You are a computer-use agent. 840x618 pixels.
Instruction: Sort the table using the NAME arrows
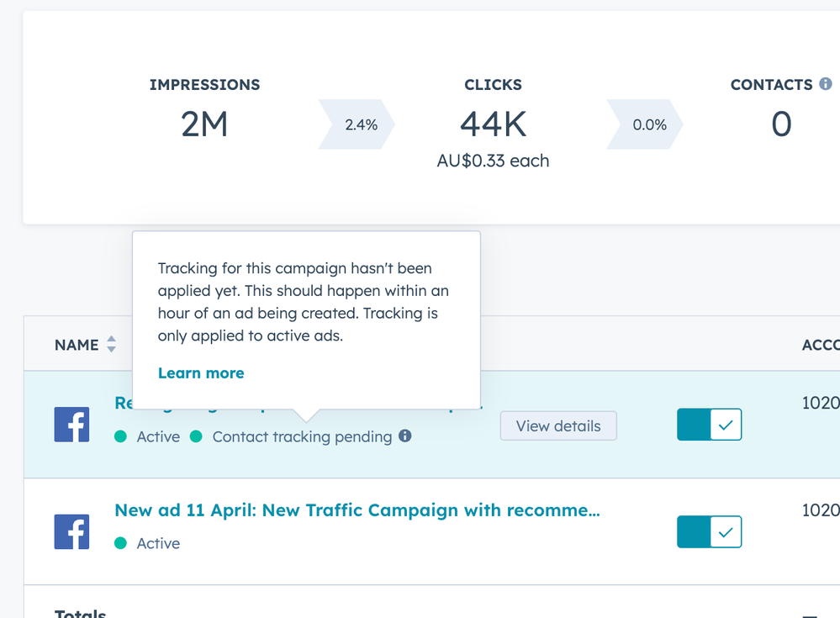[111, 345]
